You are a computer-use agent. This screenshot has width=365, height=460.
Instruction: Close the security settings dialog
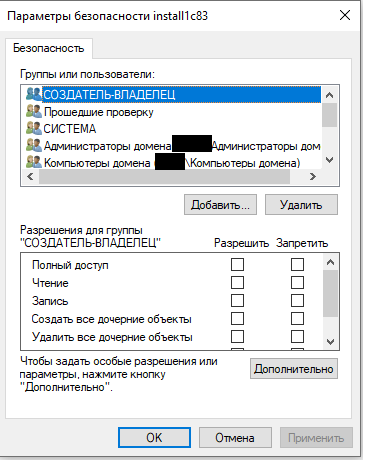click(x=345, y=15)
